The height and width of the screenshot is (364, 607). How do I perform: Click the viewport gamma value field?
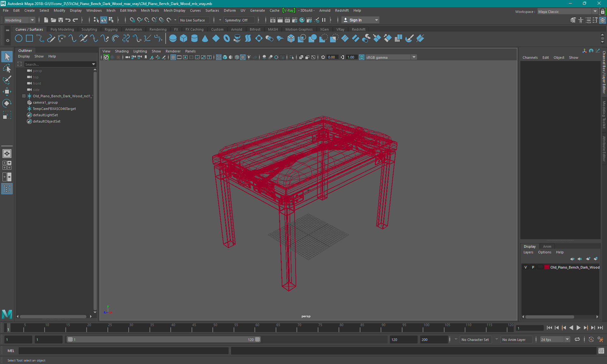pyautogui.click(x=352, y=57)
